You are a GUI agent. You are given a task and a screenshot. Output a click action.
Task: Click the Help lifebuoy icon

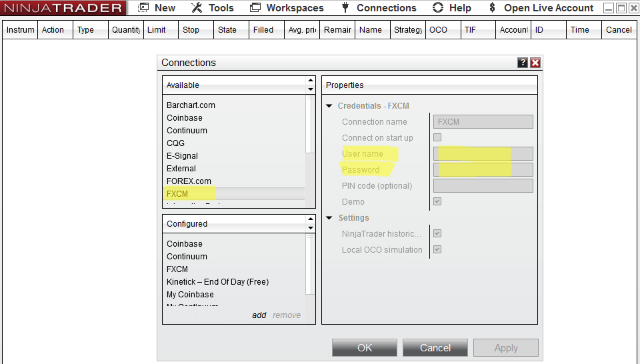click(x=438, y=7)
